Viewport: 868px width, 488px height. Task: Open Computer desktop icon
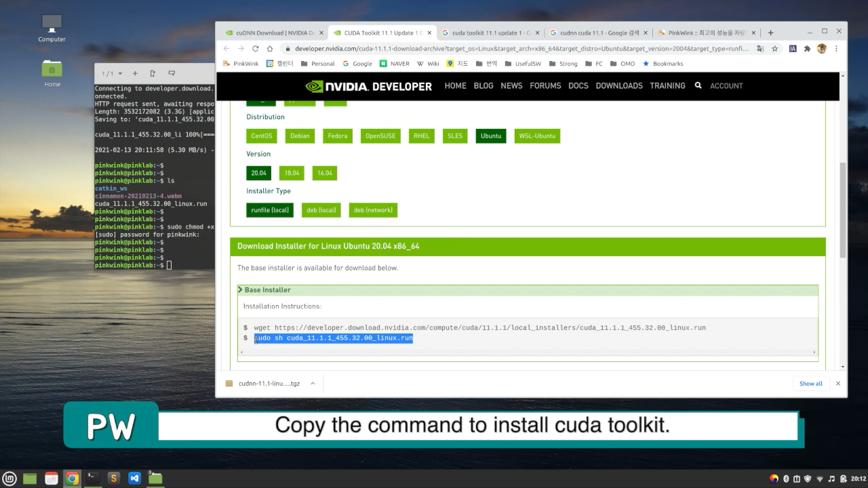click(52, 28)
